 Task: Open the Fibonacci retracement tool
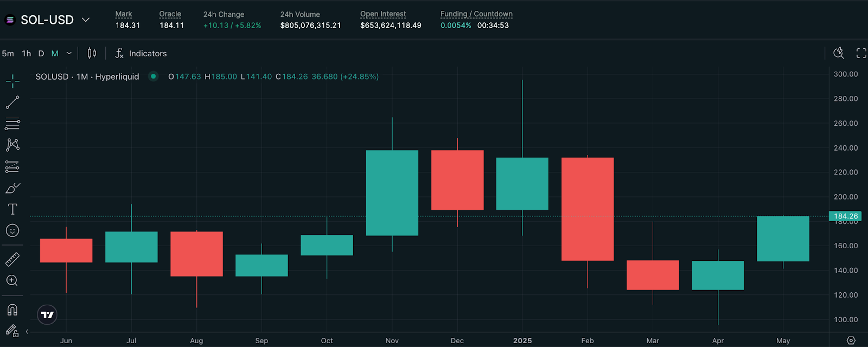12,124
